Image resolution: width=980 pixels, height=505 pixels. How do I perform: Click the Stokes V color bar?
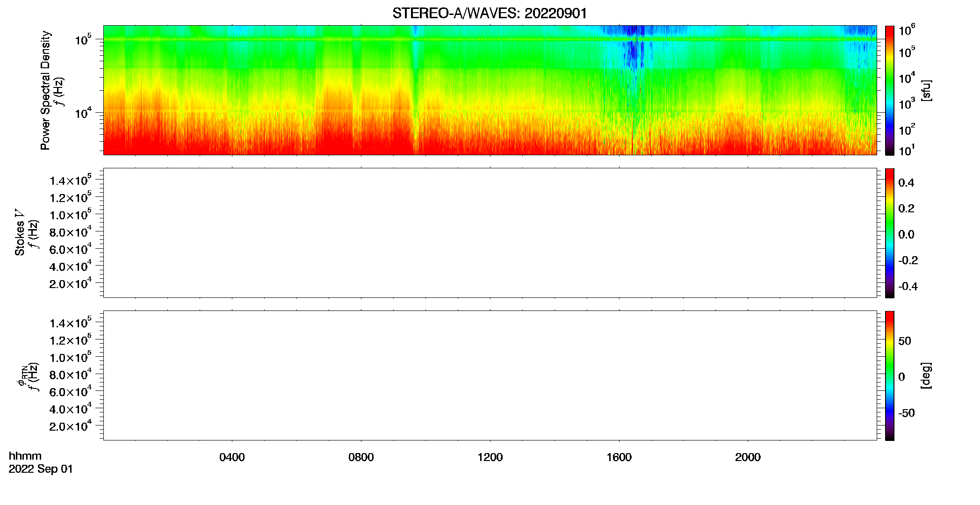click(890, 233)
